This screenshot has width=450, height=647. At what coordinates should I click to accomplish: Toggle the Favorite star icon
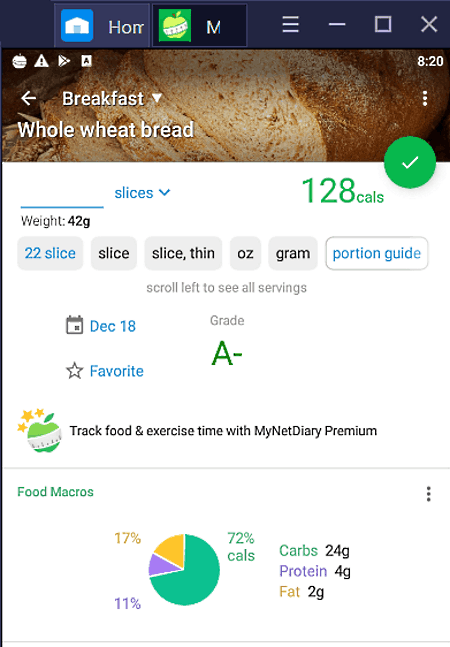pos(75,371)
